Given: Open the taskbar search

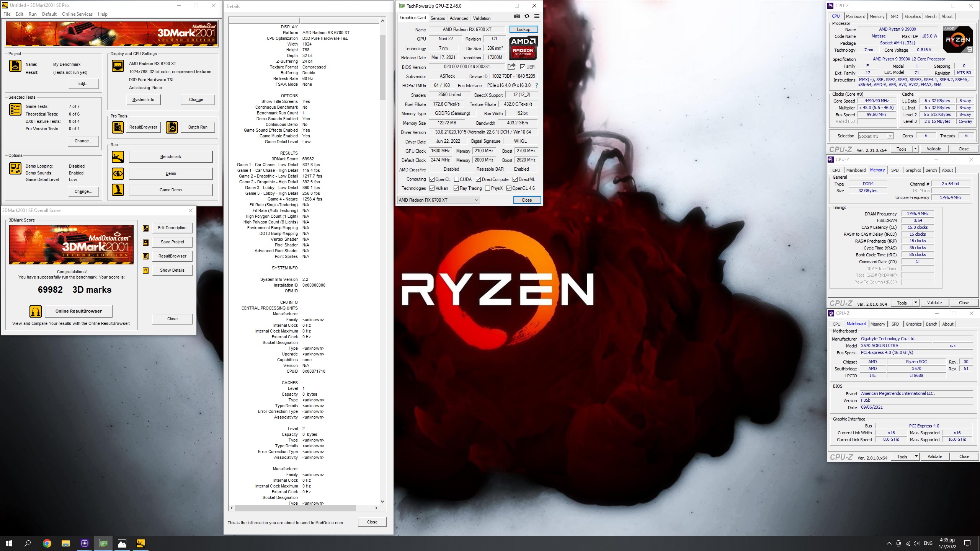Looking at the screenshot, I should pos(28,543).
